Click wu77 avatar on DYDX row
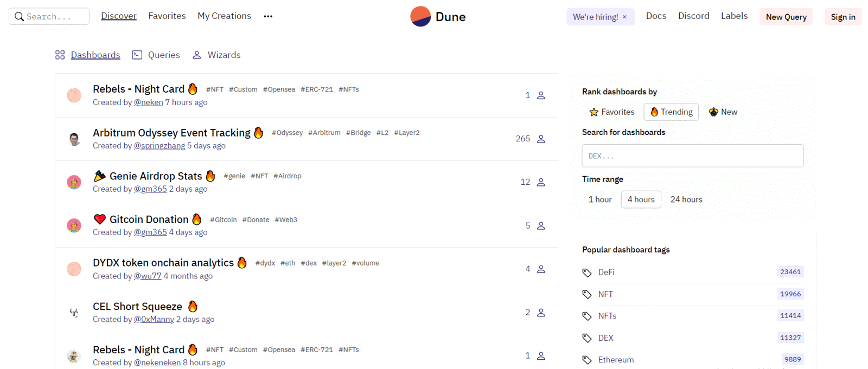This screenshot has height=369, width=868. [x=74, y=269]
